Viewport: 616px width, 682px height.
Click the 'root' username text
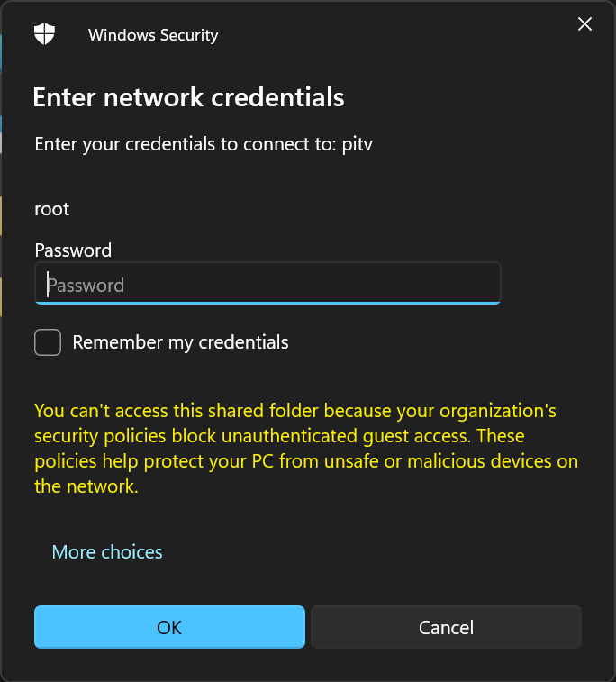tap(52, 209)
